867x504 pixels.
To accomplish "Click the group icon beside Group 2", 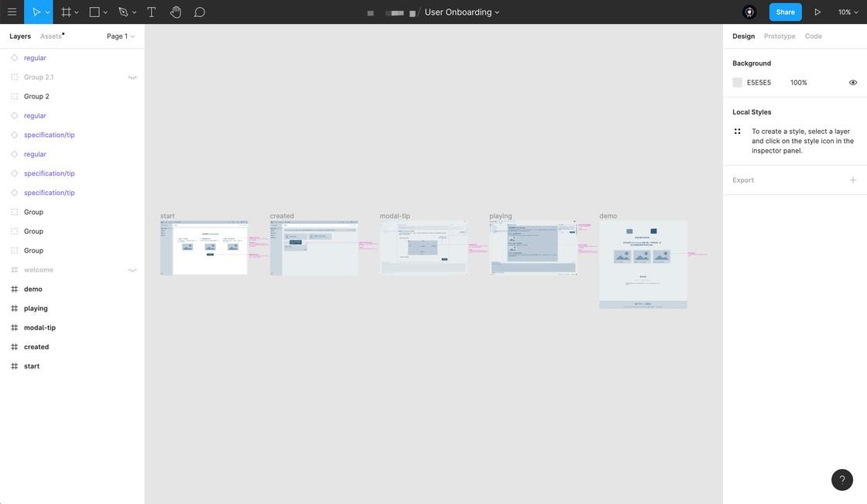I will click(x=15, y=96).
